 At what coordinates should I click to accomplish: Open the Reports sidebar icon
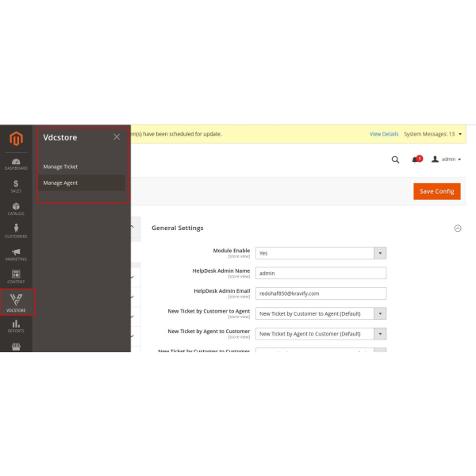[x=16, y=326]
